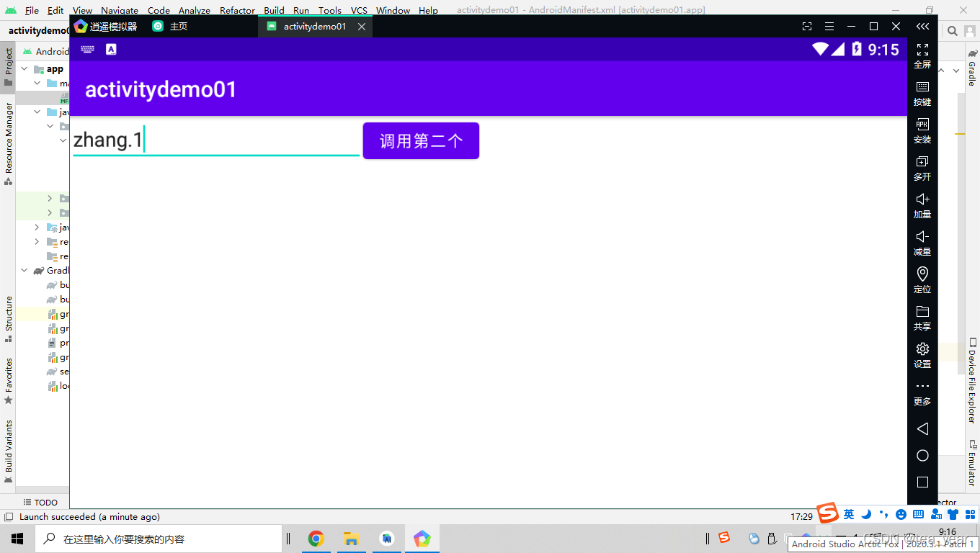Open the Tools menu

point(330,10)
